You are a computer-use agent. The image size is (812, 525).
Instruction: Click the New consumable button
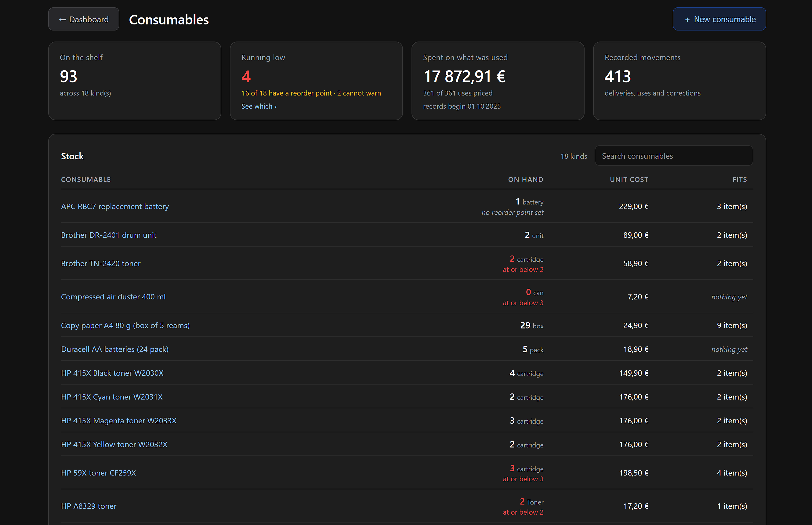tap(719, 19)
